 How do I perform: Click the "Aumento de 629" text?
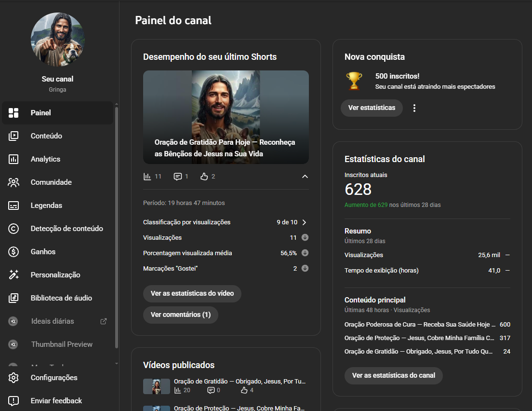click(x=366, y=205)
